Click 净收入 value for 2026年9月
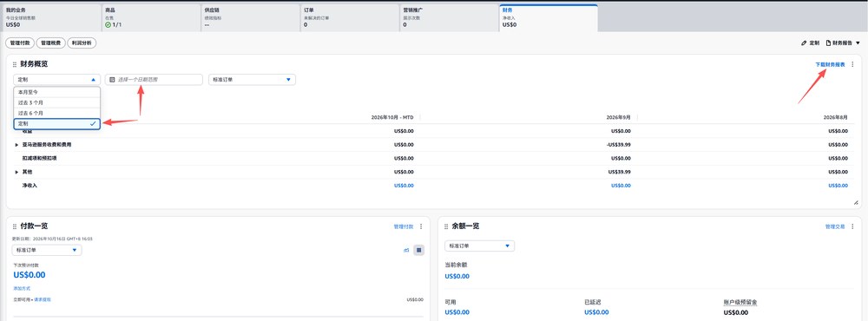This screenshot has height=321, width=868. click(621, 186)
